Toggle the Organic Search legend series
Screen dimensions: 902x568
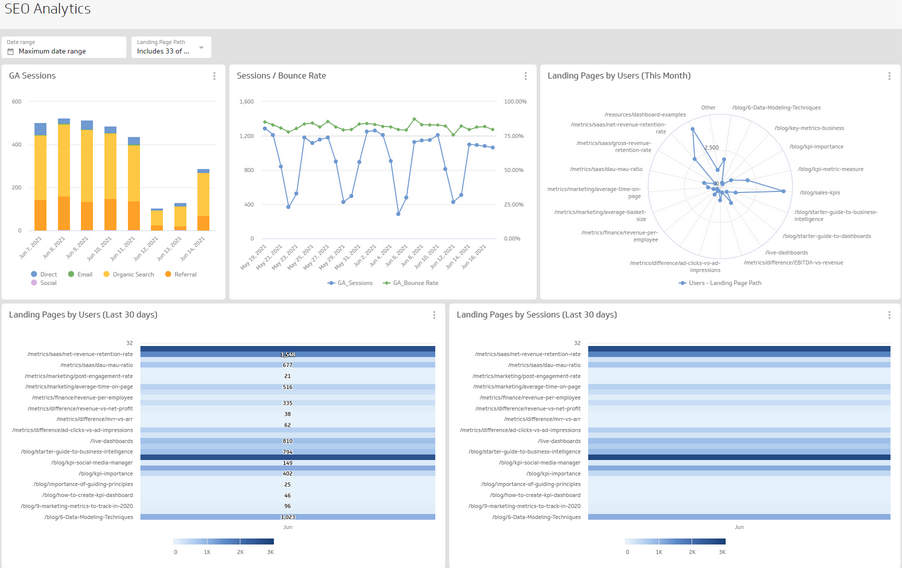[129, 275]
